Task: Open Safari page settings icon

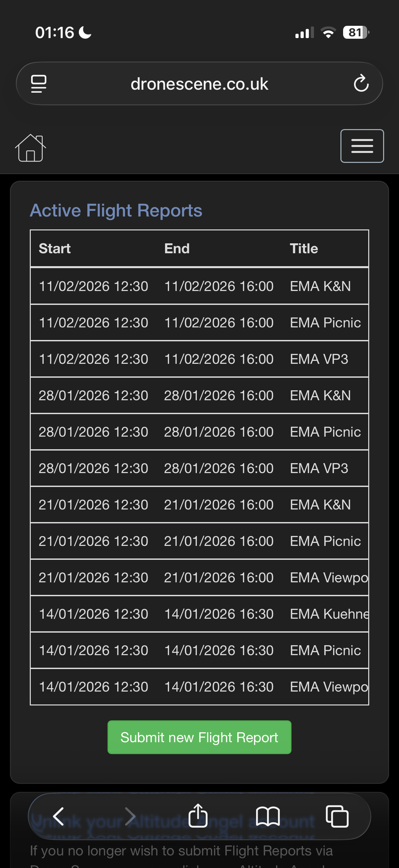Action: (39, 83)
